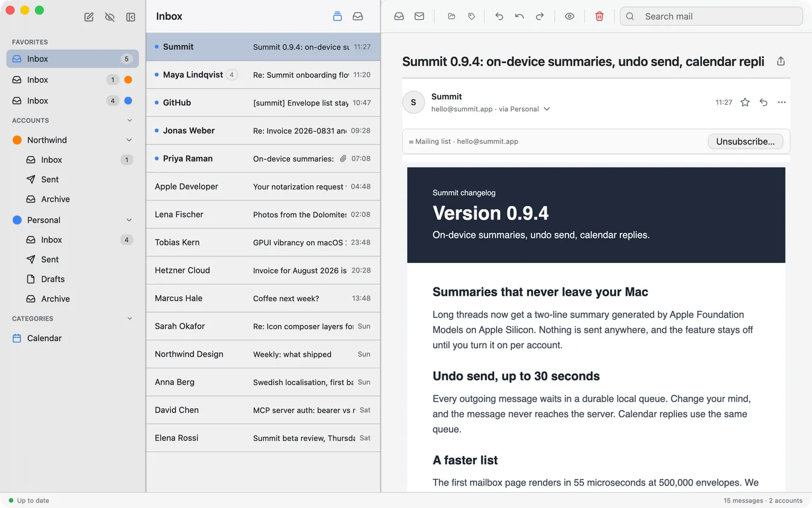Viewport: 812px width, 508px height.
Task: Click the Summit sender avatar 'S'
Action: pos(413,102)
